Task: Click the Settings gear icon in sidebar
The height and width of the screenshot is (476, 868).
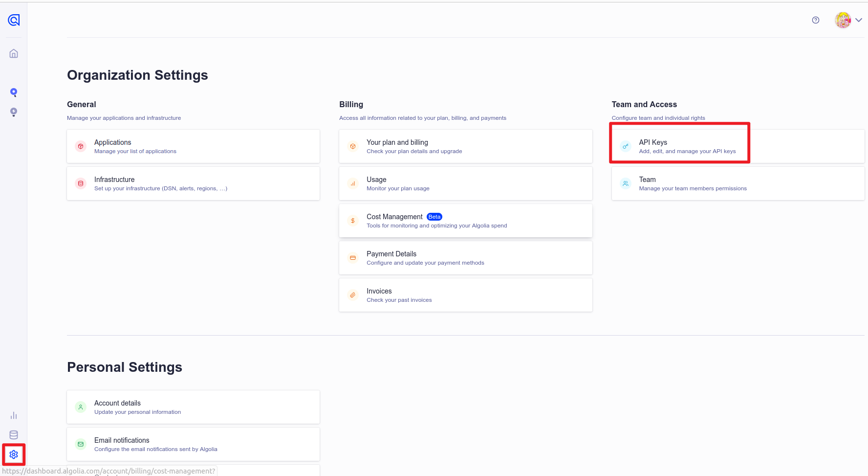Action: coord(14,454)
